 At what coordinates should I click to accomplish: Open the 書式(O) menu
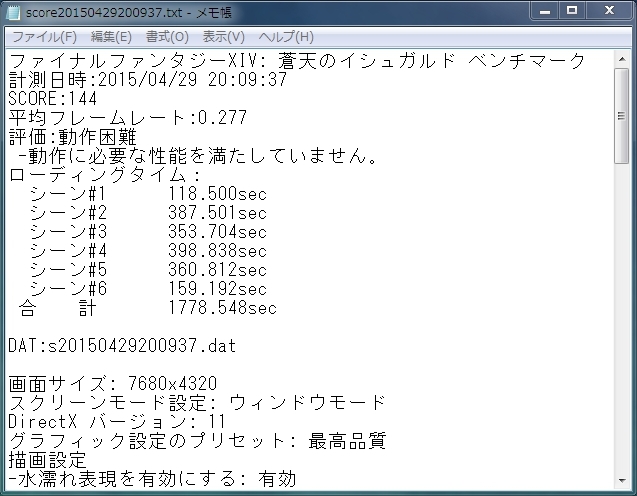(167, 37)
